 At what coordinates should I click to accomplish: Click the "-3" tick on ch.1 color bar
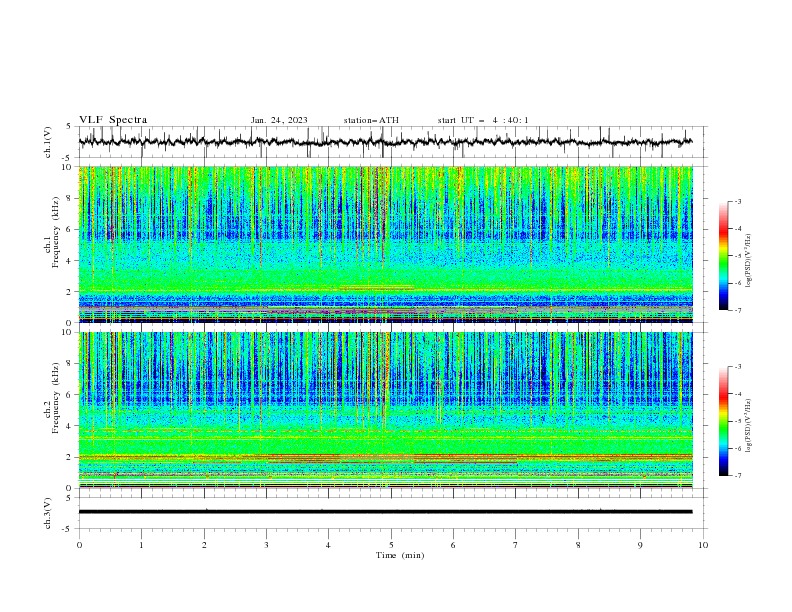coord(738,201)
